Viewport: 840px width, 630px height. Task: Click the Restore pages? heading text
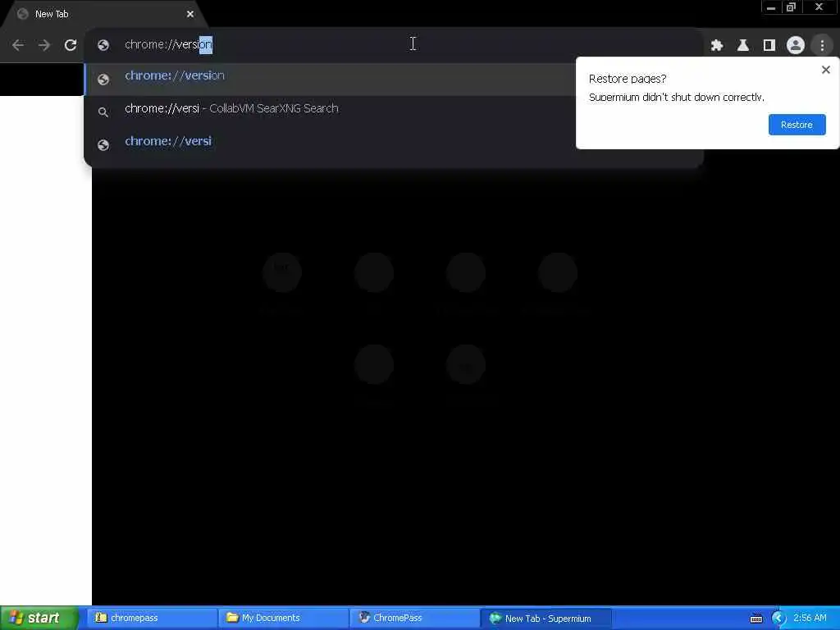628,79
